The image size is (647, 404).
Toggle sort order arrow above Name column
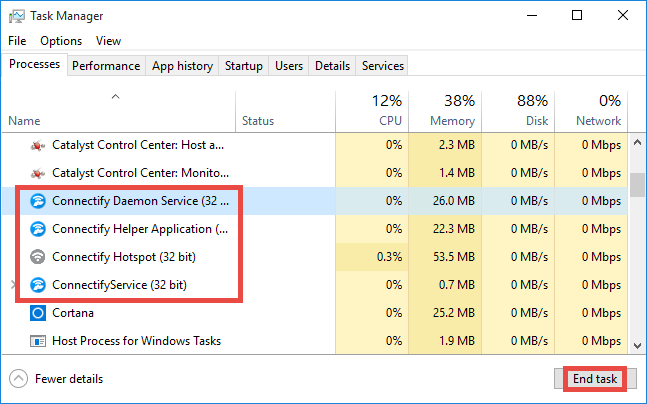click(116, 97)
